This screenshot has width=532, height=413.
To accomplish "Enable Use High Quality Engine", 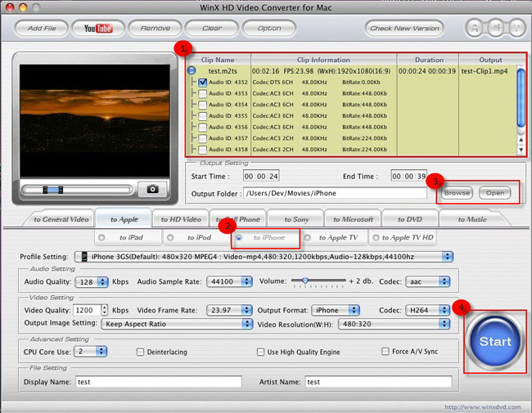I will [x=260, y=352].
